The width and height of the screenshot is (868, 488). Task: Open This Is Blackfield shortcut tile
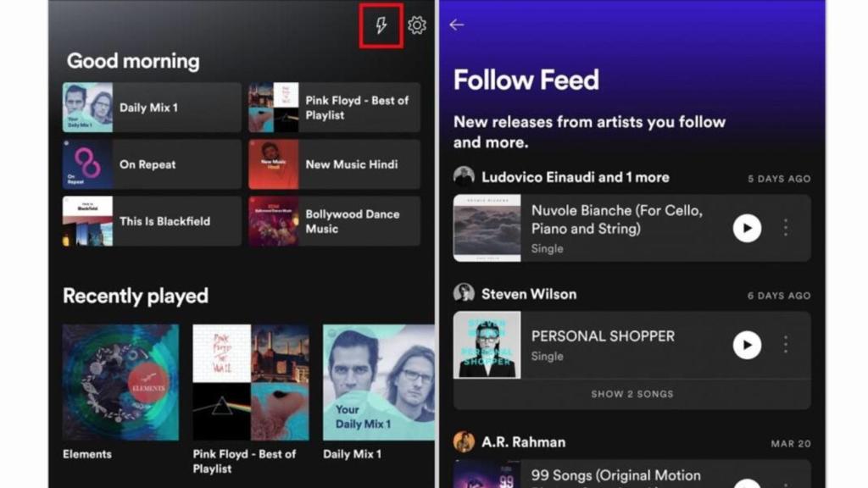[x=152, y=221]
